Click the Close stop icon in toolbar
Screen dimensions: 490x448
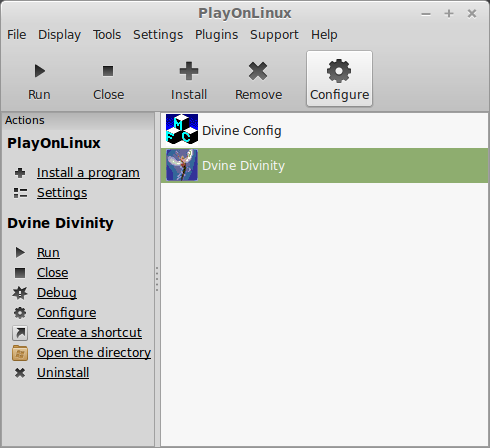(108, 71)
